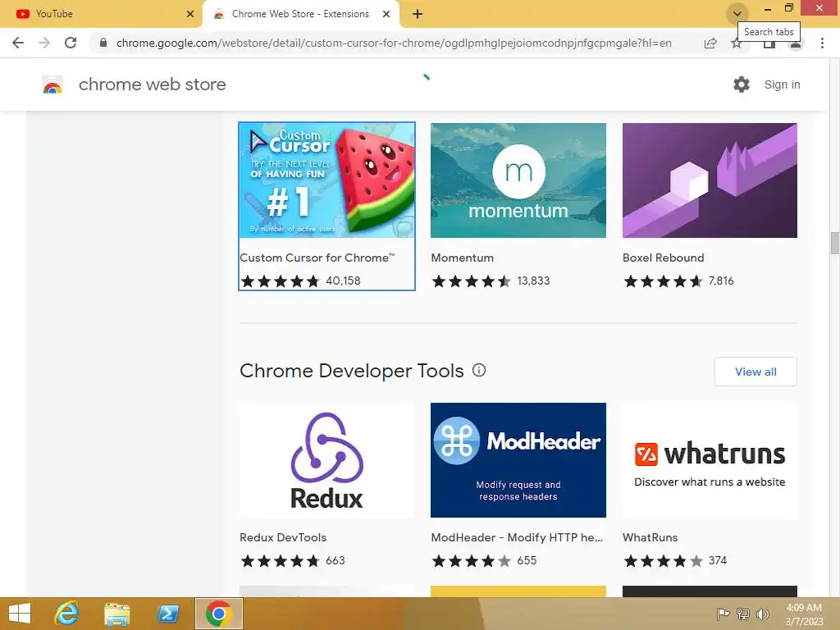Click the browser back arrow
The width and height of the screenshot is (840, 630).
[x=18, y=43]
